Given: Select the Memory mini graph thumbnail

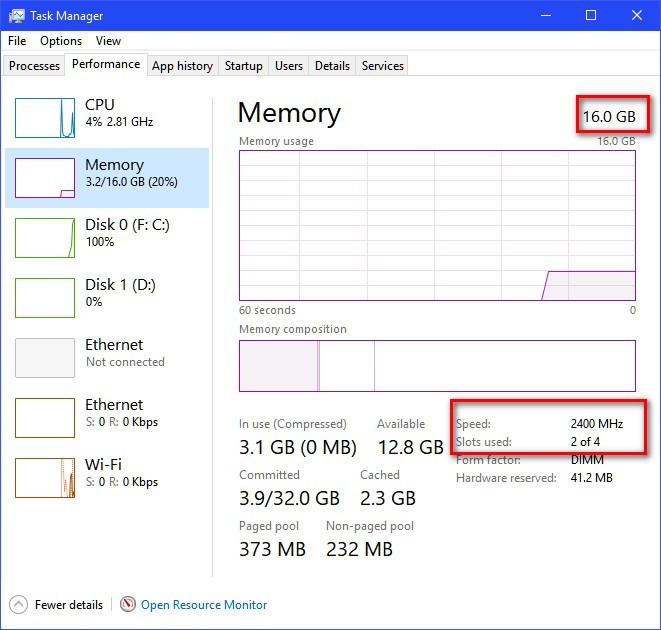Looking at the screenshot, I should pos(45,178).
